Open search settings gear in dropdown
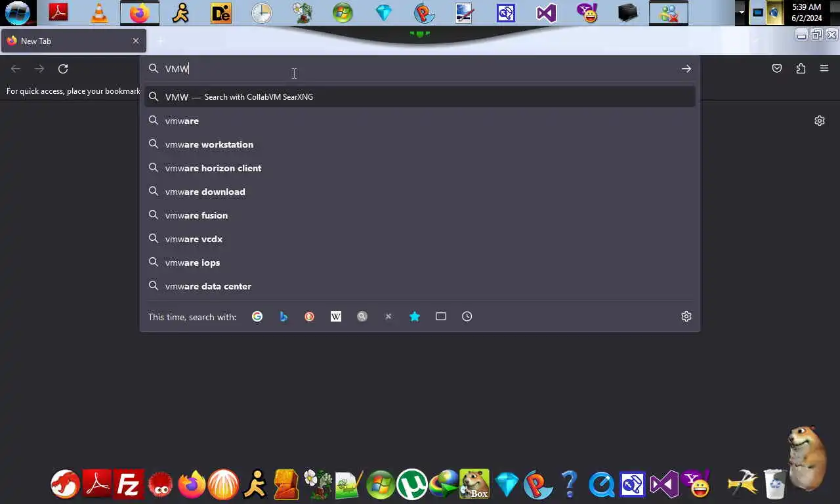Image resolution: width=840 pixels, height=504 pixels. 686,316
